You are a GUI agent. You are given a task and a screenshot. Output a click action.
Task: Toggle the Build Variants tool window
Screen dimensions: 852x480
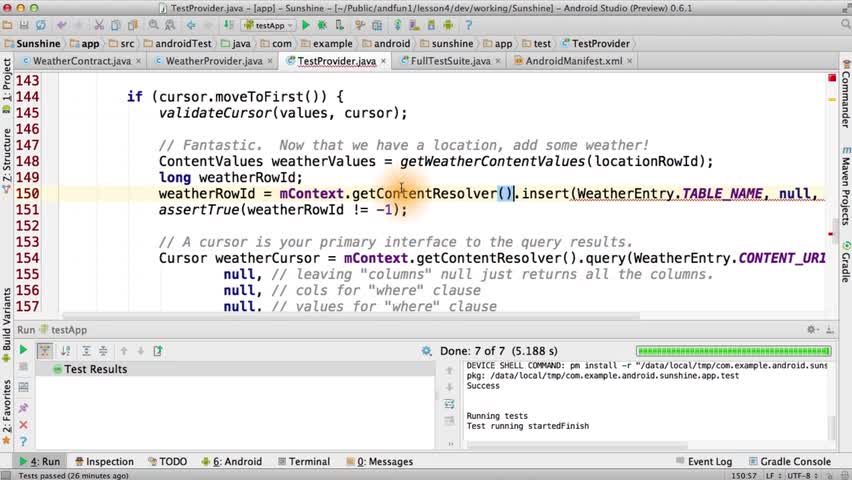point(7,324)
